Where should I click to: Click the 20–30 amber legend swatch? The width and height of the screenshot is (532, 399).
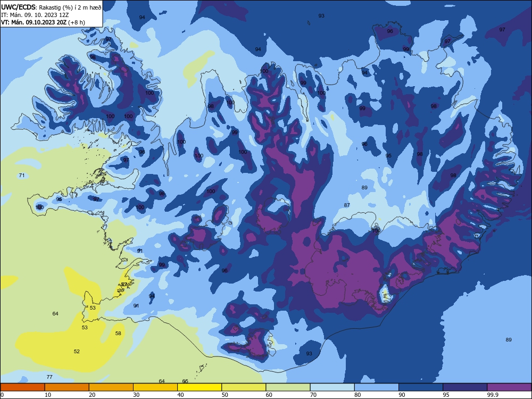pyautogui.click(x=111, y=387)
